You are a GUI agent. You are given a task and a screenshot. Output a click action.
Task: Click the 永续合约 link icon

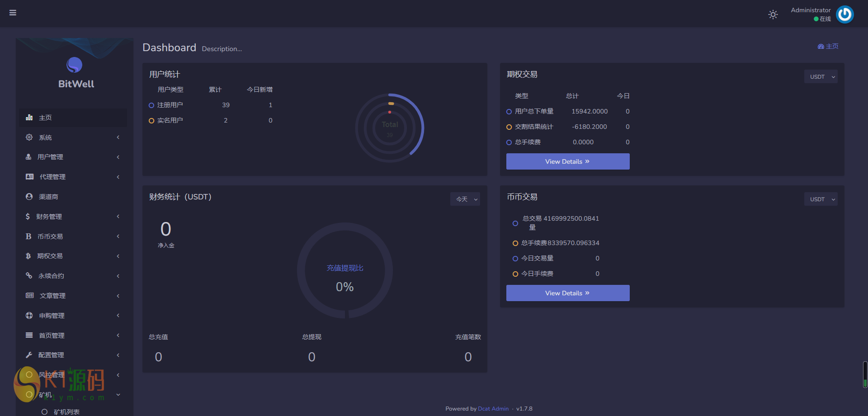[x=29, y=276]
